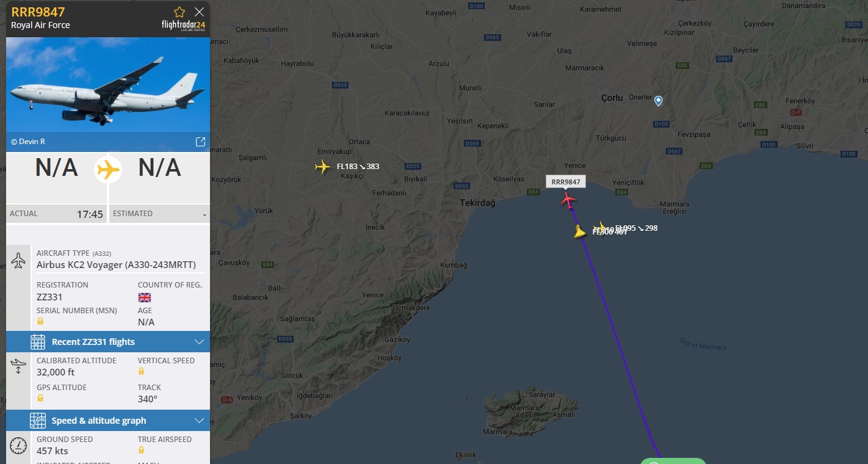
Task: Click the RRR9847 callsign label on map
Action: pyautogui.click(x=566, y=182)
